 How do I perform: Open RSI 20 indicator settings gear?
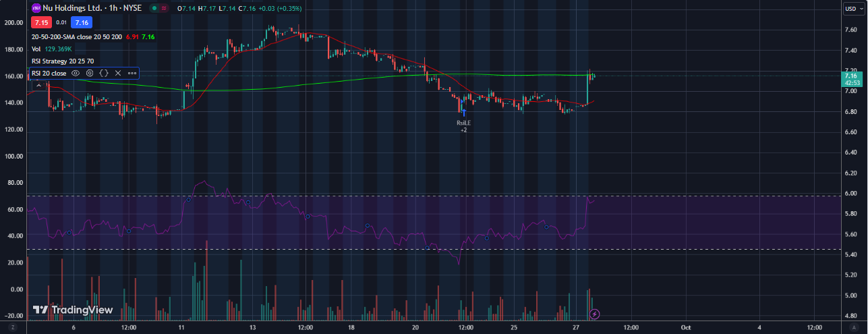90,73
